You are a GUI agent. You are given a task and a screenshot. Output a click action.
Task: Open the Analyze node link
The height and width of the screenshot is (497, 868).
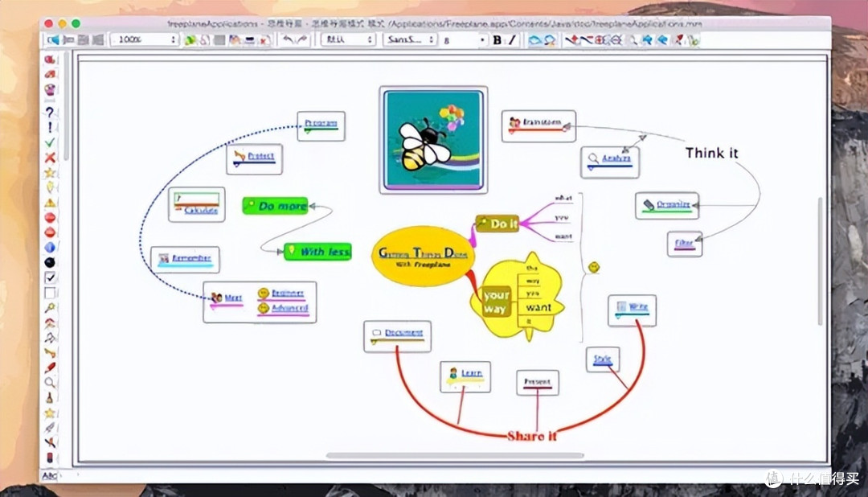[x=616, y=158]
